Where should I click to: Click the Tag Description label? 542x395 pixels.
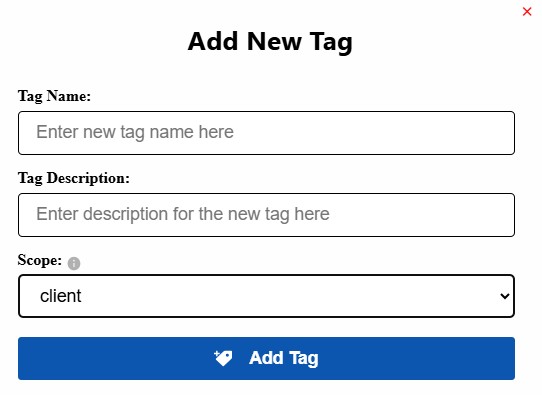[x=74, y=178]
